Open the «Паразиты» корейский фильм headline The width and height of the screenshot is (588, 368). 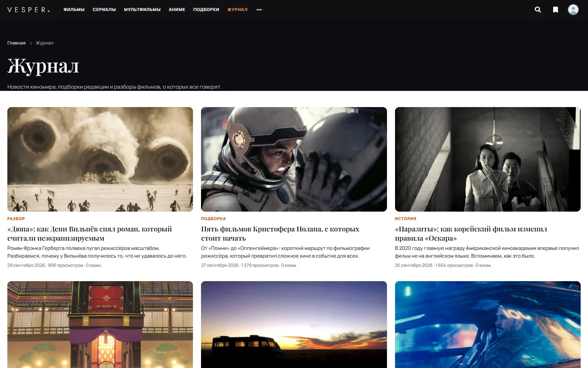pos(471,234)
